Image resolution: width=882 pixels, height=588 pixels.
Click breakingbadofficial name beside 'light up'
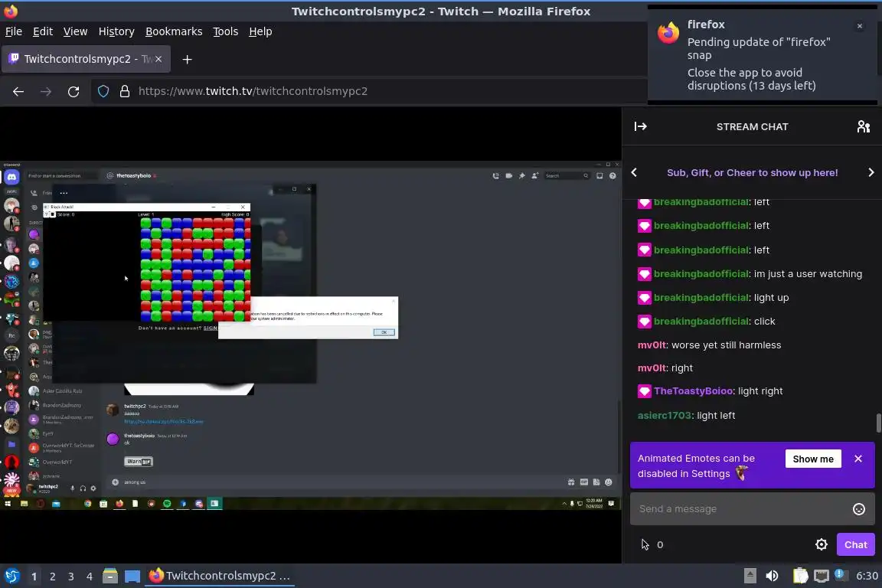pyautogui.click(x=701, y=298)
